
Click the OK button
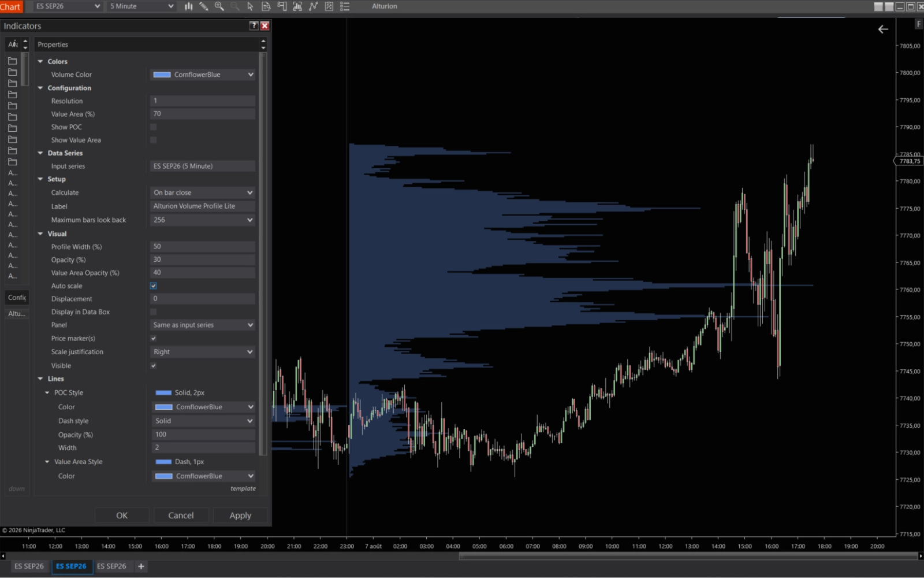pos(122,515)
